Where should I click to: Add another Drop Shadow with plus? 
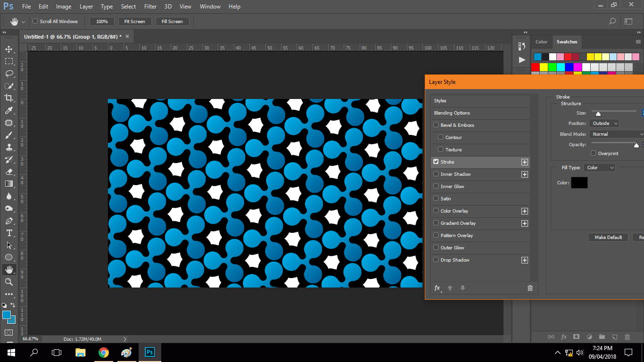[524, 260]
